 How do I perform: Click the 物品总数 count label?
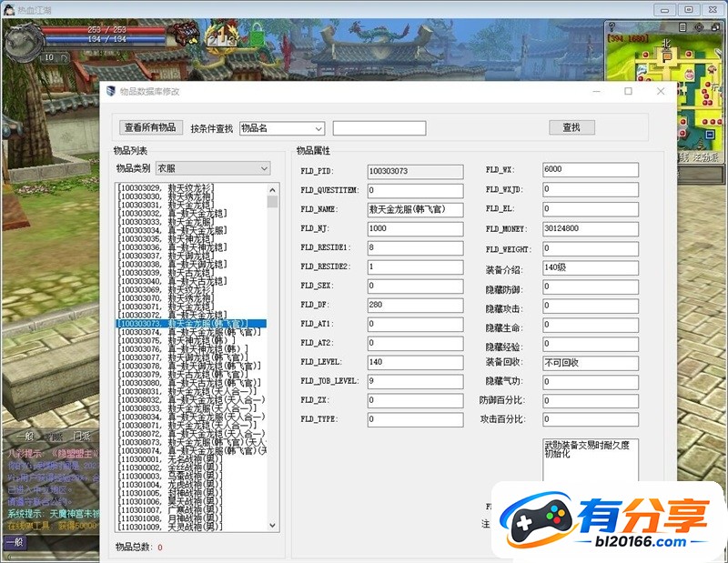pyautogui.click(x=139, y=548)
